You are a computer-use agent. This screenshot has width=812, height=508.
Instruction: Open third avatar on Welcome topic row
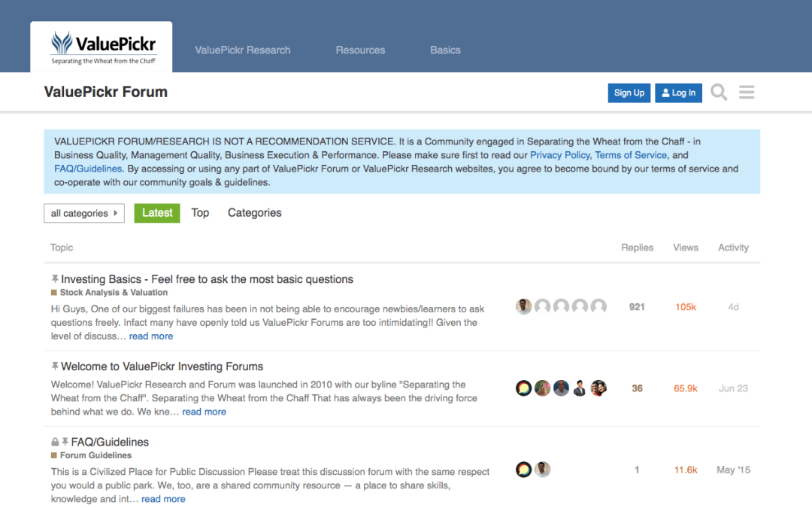pyautogui.click(x=561, y=388)
